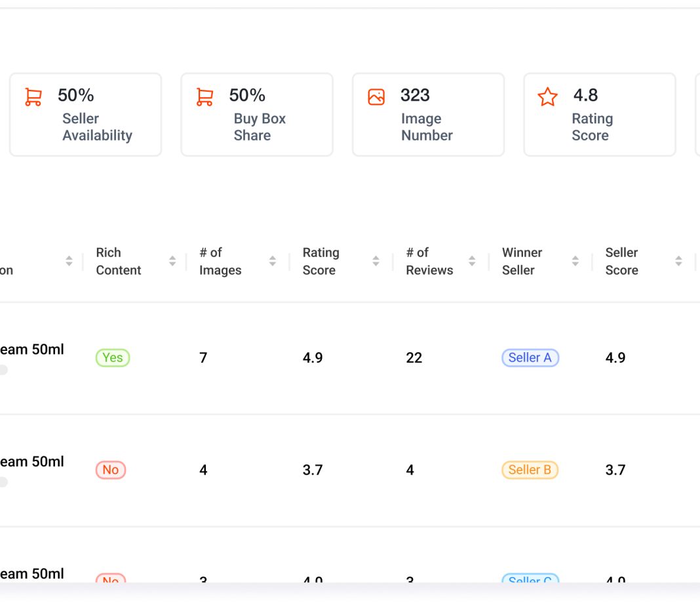
Task: Click the Seller B badge
Action: click(530, 470)
